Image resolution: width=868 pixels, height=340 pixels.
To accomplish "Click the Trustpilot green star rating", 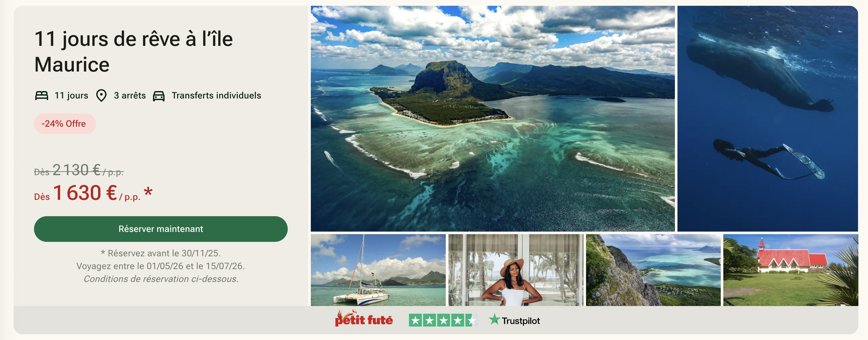I will [x=443, y=320].
